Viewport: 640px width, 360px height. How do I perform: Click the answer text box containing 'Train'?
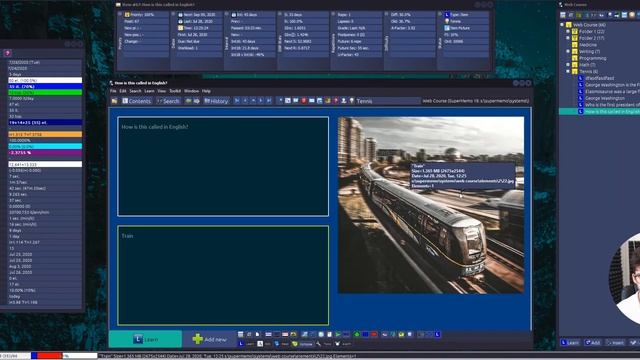223,275
